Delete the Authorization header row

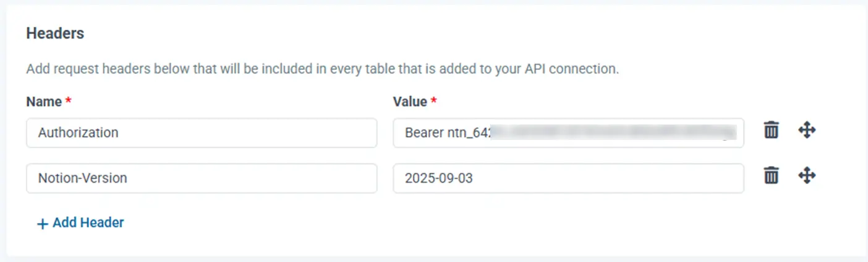(771, 131)
